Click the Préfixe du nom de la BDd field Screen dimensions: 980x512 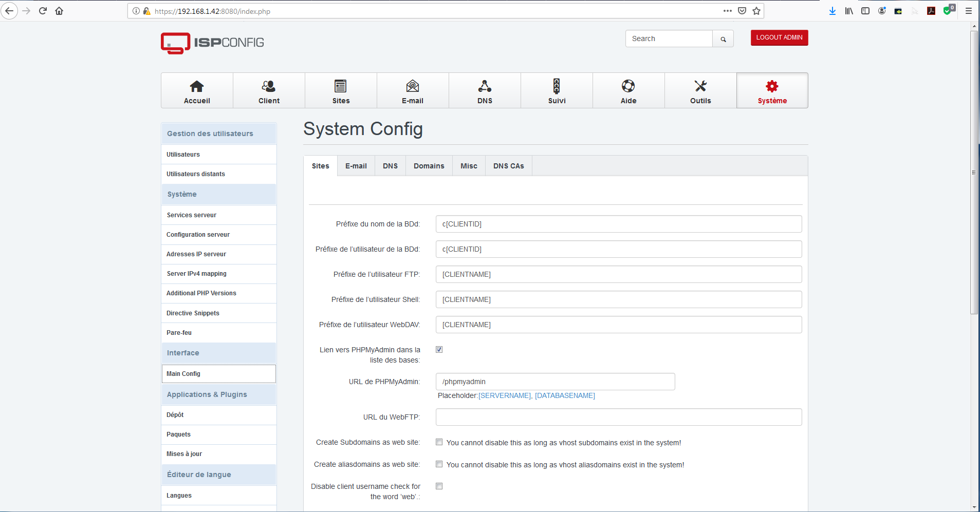click(x=619, y=224)
